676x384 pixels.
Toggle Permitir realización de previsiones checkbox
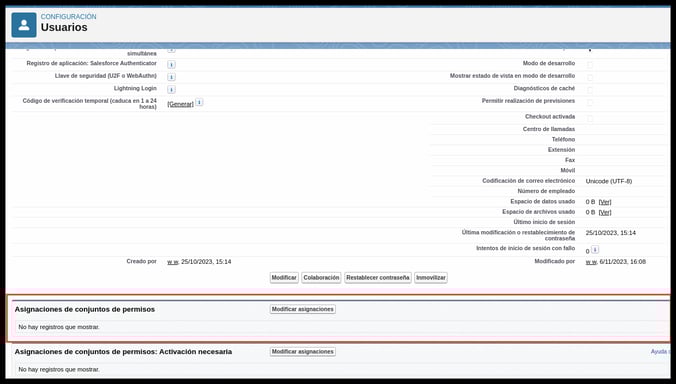[590, 102]
